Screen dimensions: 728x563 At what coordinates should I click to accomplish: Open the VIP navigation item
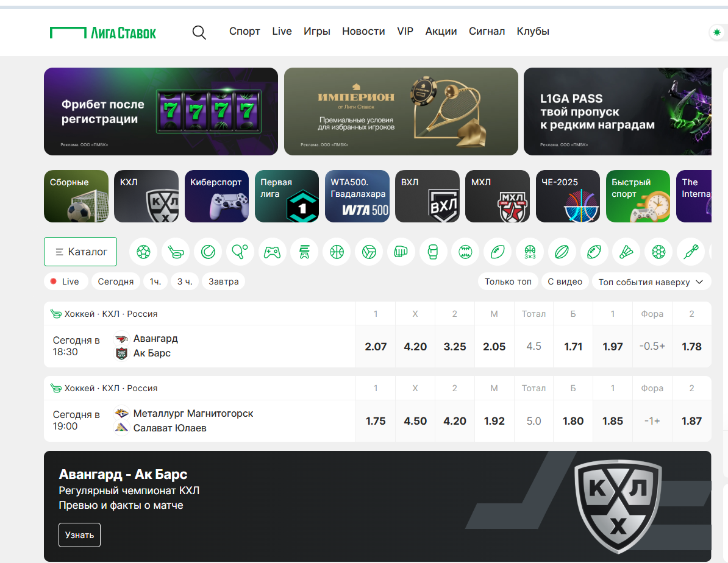405,31
